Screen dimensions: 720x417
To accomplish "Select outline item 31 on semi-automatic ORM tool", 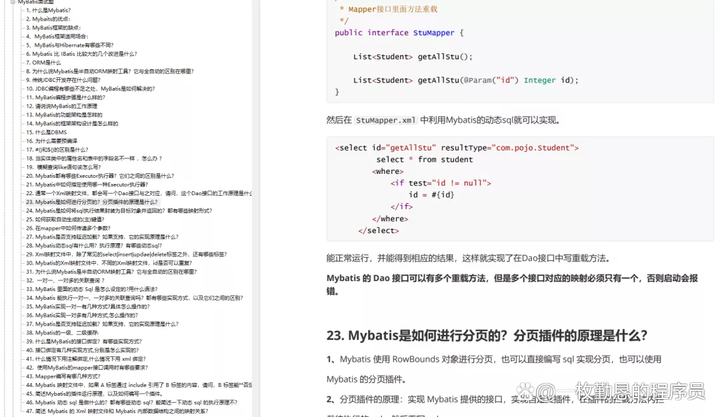I will pos(112,272).
